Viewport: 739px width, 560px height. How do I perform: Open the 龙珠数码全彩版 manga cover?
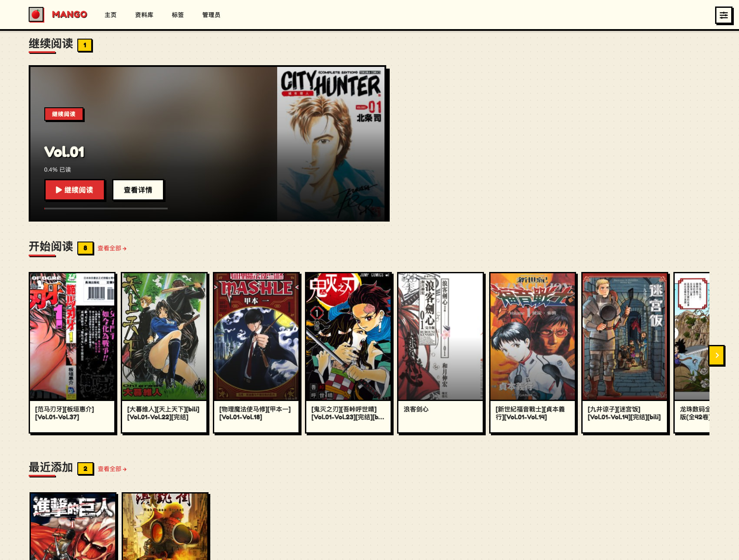(x=692, y=336)
